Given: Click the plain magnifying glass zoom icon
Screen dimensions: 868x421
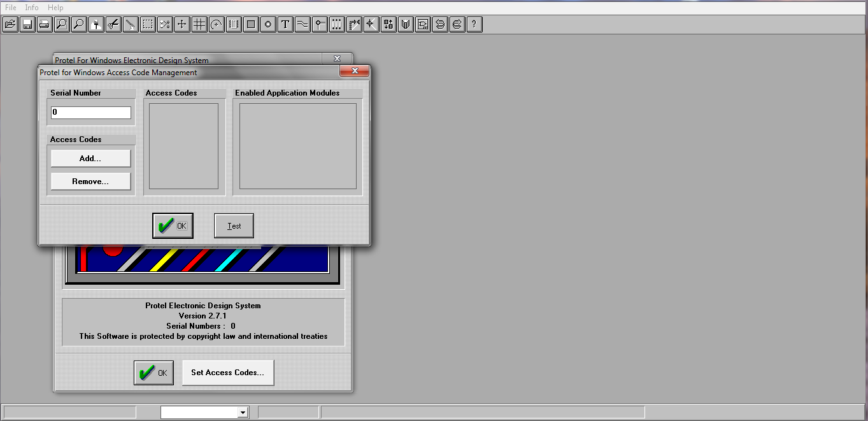Looking at the screenshot, I should pos(78,24).
